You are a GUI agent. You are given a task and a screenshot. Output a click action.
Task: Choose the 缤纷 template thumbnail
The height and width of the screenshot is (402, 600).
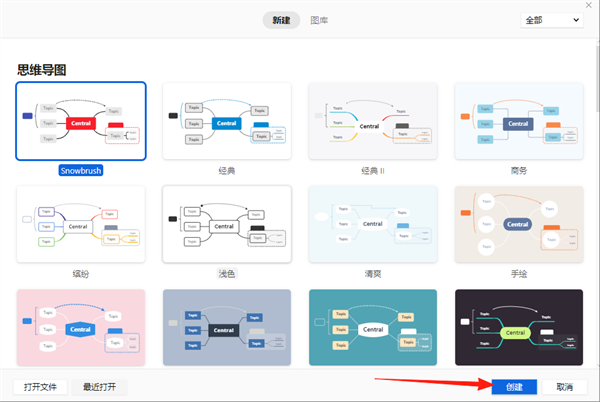point(81,224)
